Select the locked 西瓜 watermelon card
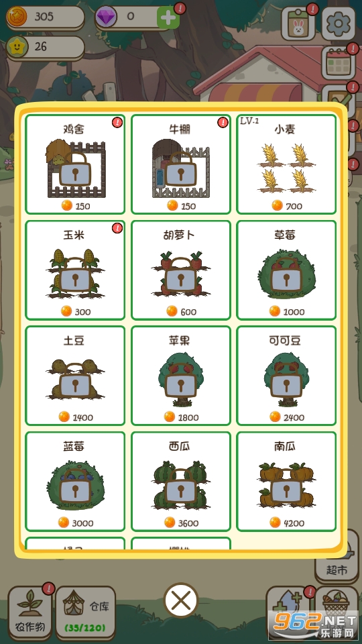This screenshot has width=362, height=644. pyautogui.click(x=180, y=482)
